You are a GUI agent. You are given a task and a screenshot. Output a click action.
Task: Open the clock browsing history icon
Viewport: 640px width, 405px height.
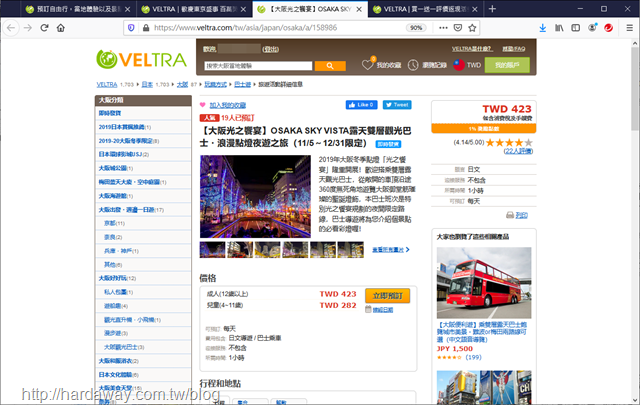click(413, 65)
